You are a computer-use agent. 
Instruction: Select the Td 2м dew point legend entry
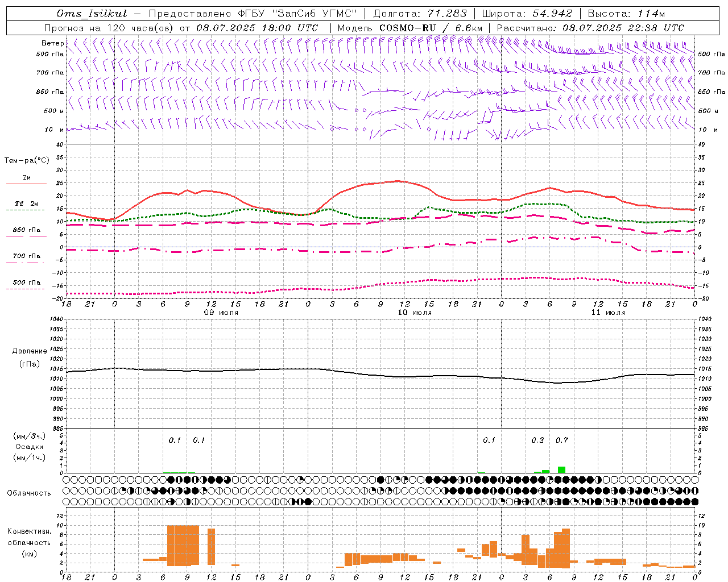[27, 203]
